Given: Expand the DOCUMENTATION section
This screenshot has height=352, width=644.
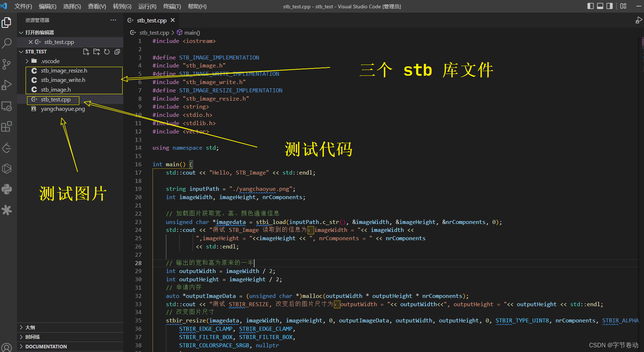Looking at the screenshot, I should [x=70, y=347].
